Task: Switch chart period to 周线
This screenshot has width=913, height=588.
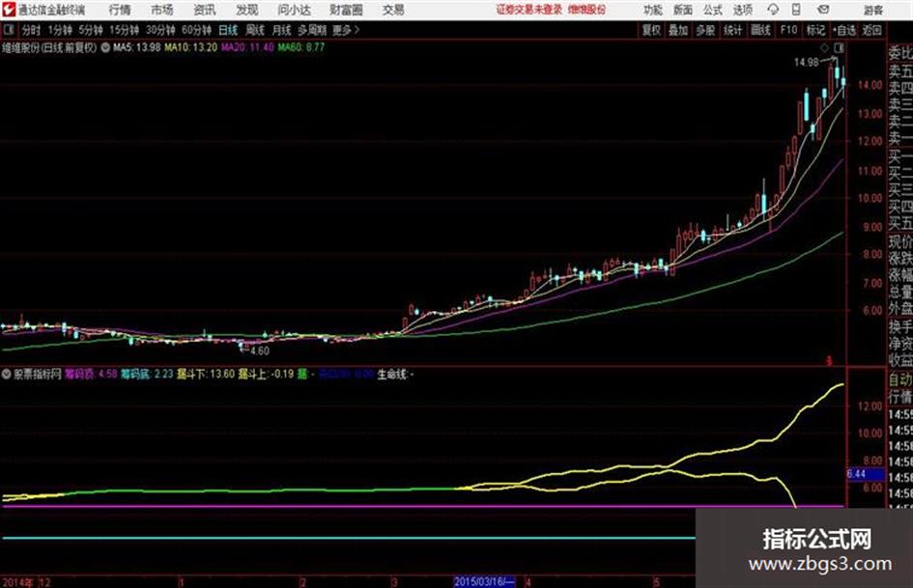Action: pos(255,30)
